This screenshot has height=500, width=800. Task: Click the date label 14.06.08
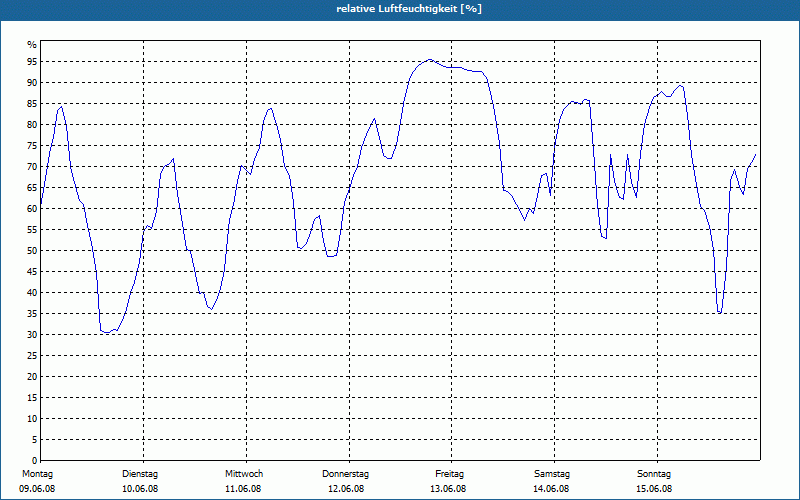point(551,489)
